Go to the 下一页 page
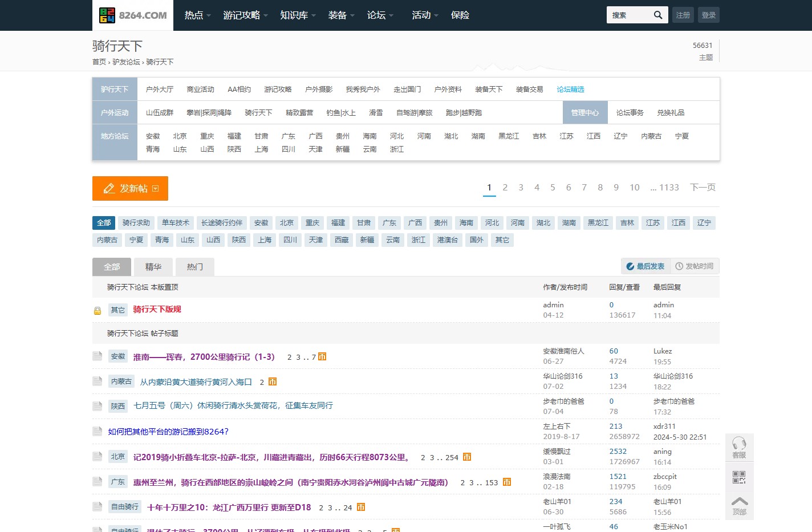This screenshot has width=812, height=532. tap(703, 188)
